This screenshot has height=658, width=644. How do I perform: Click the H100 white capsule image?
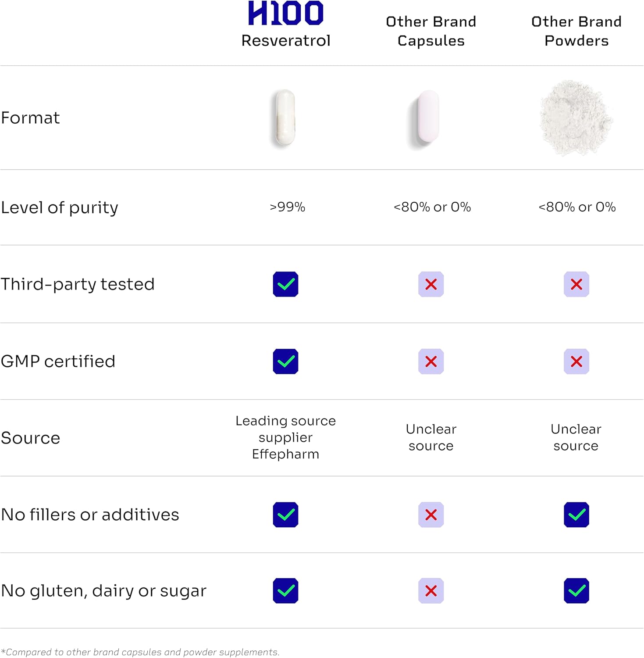pos(285,118)
